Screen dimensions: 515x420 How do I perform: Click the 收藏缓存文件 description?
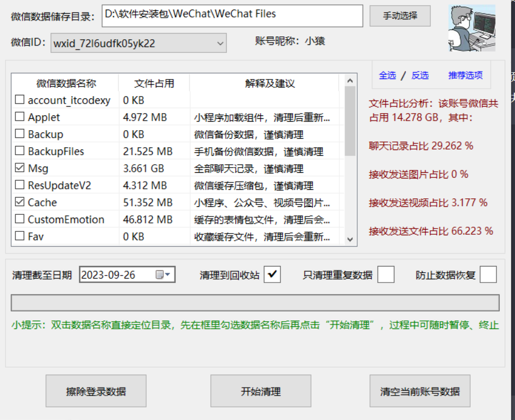262,237
